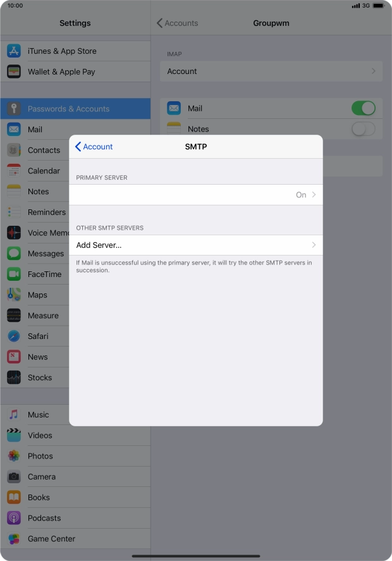Screen dimensions: 392x561
Task: Disable the Mail toggle switch
Action: 363,108
